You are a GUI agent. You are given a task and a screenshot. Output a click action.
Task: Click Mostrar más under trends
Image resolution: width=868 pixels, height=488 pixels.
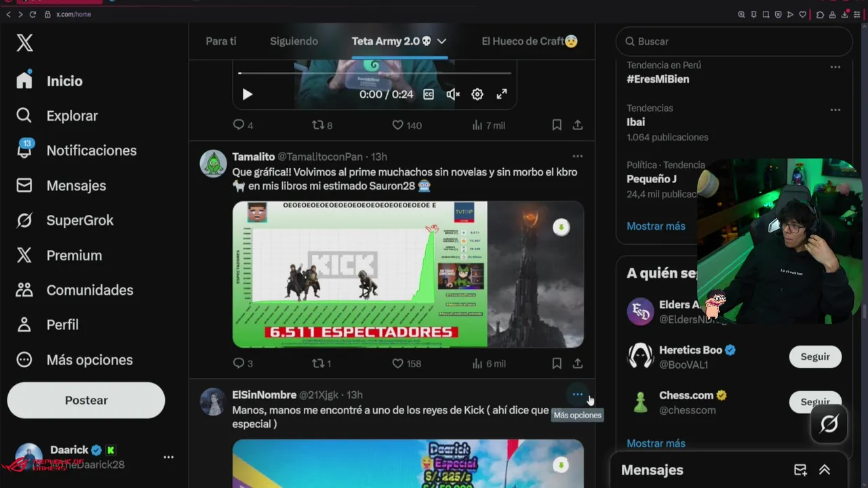(656, 226)
